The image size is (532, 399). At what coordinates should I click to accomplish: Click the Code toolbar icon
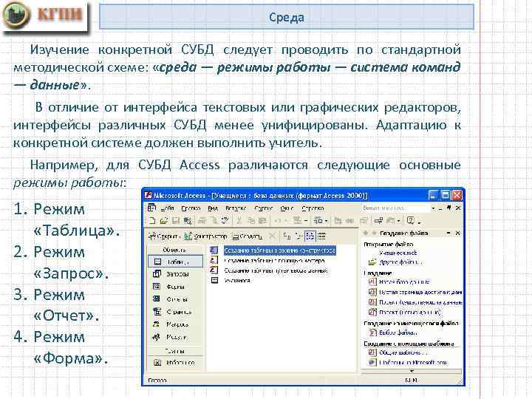tap(337, 220)
